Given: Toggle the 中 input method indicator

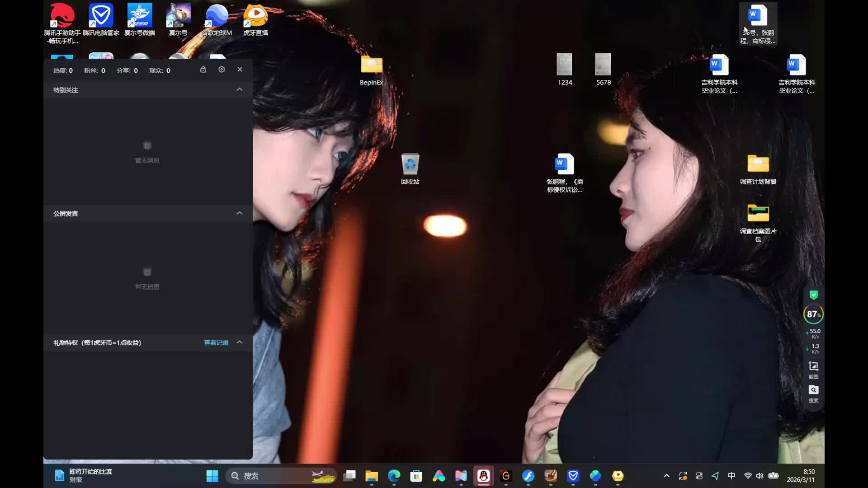Looking at the screenshot, I should pos(731,476).
